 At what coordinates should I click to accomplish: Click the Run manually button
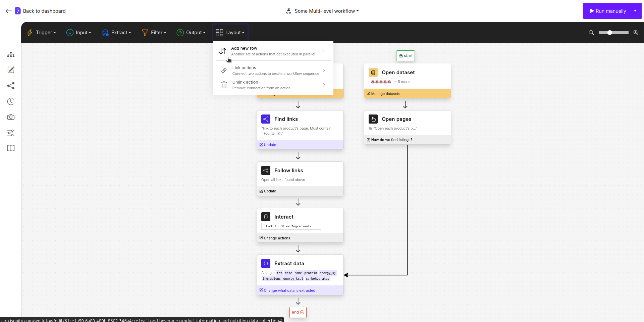(608, 11)
